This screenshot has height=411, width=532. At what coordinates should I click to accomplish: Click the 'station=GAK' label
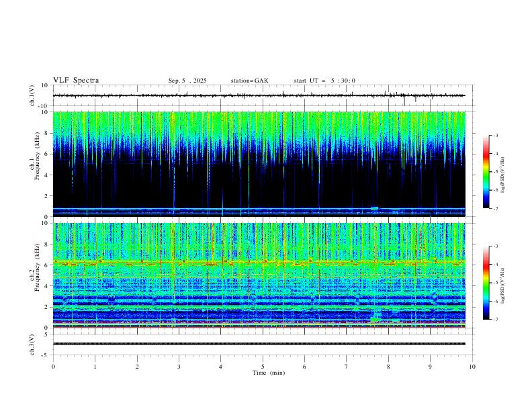(x=249, y=81)
